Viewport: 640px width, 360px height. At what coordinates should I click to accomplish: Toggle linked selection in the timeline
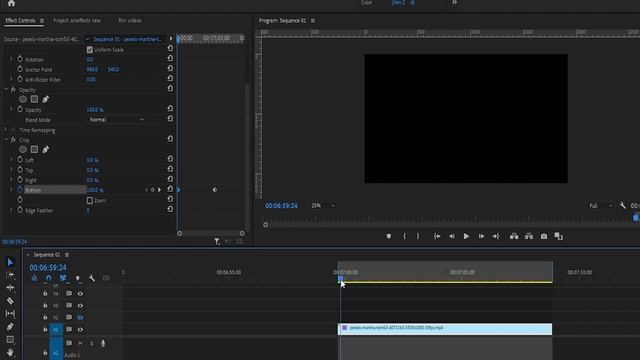coord(63,278)
